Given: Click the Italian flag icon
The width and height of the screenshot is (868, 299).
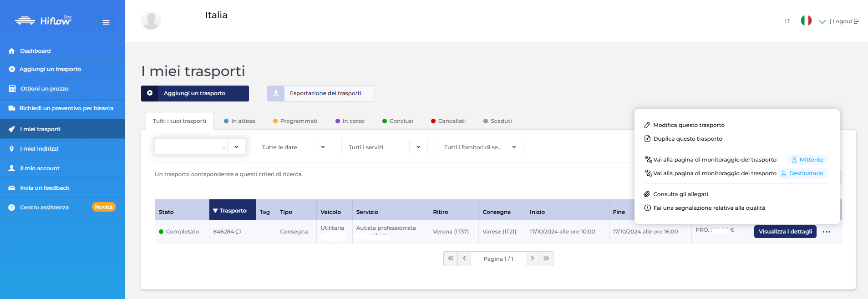Looking at the screenshot, I should pyautogui.click(x=806, y=20).
